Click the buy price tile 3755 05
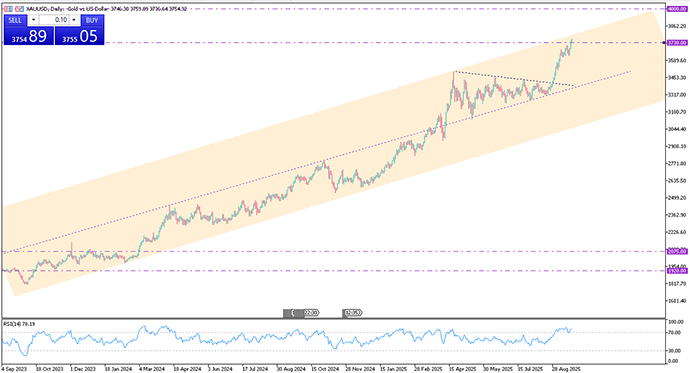The image size is (690, 373). (x=80, y=36)
